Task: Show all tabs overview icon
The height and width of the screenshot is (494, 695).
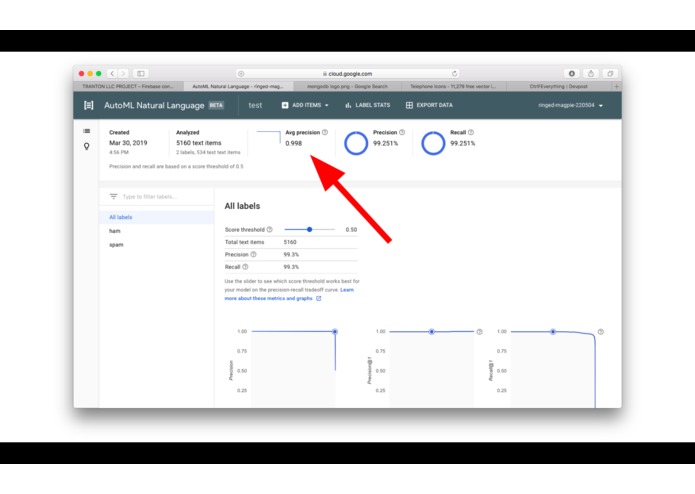Action: click(x=610, y=74)
